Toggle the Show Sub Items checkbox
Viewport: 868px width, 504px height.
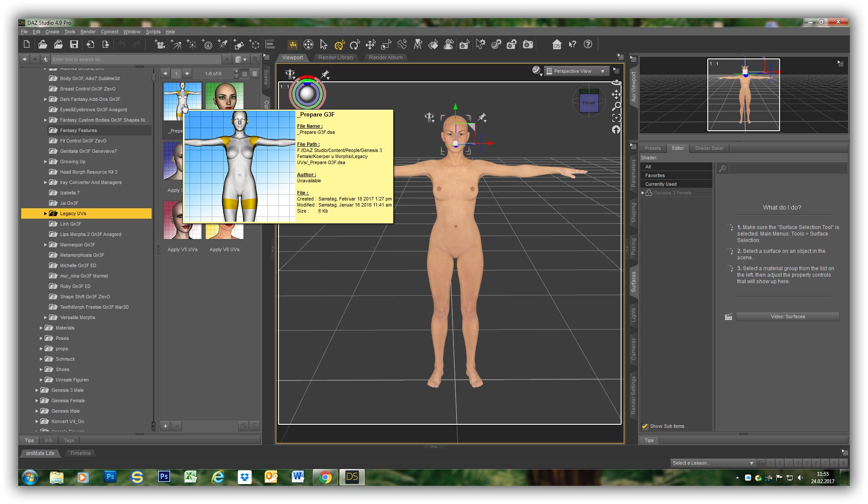(x=645, y=426)
